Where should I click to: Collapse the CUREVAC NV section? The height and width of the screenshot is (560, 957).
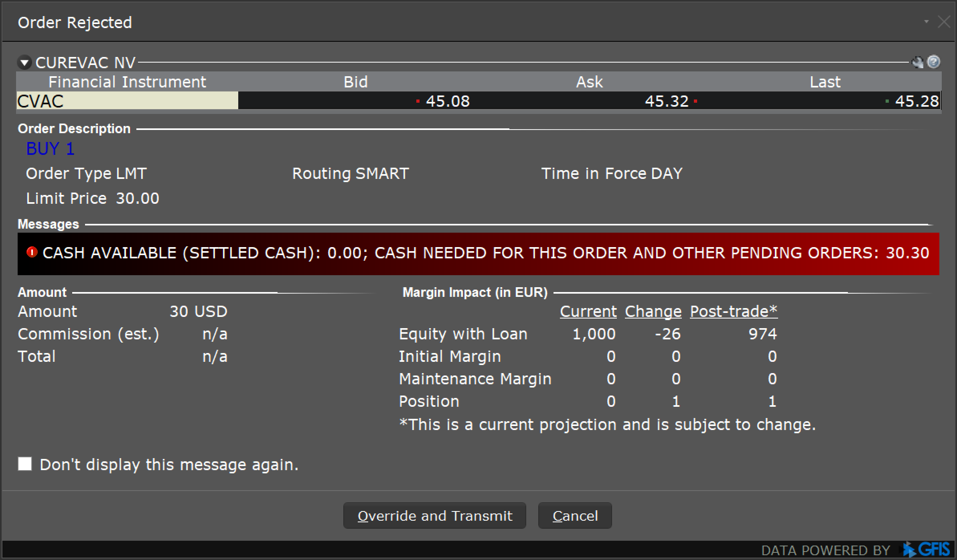tap(24, 63)
